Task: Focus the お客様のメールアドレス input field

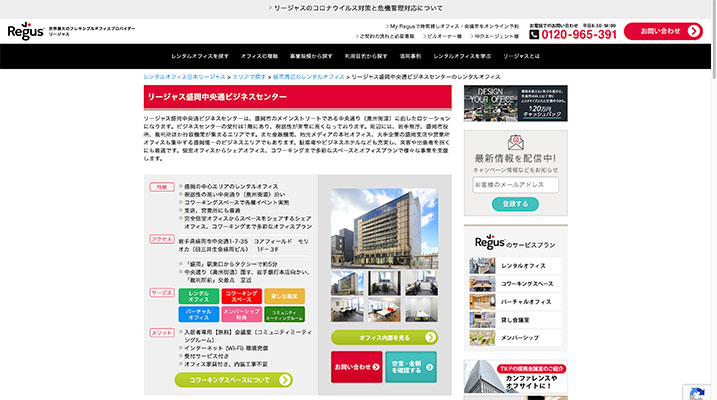Action: 515,185
